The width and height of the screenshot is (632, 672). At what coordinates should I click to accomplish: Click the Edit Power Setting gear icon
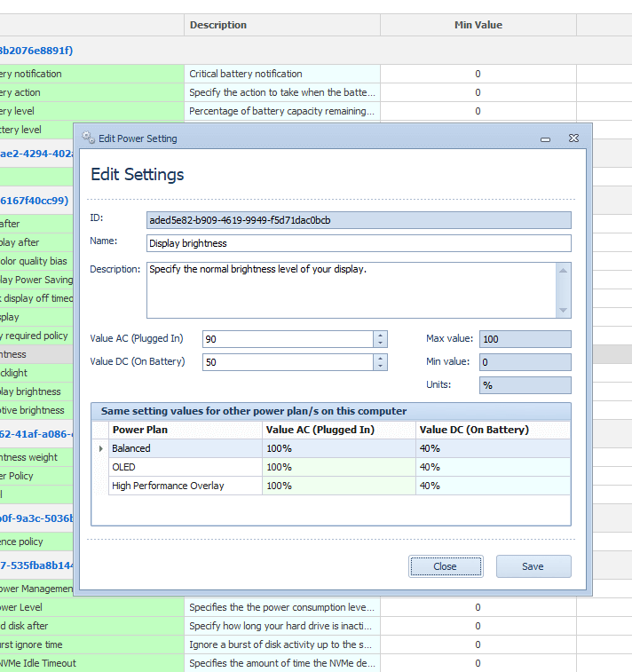click(88, 138)
